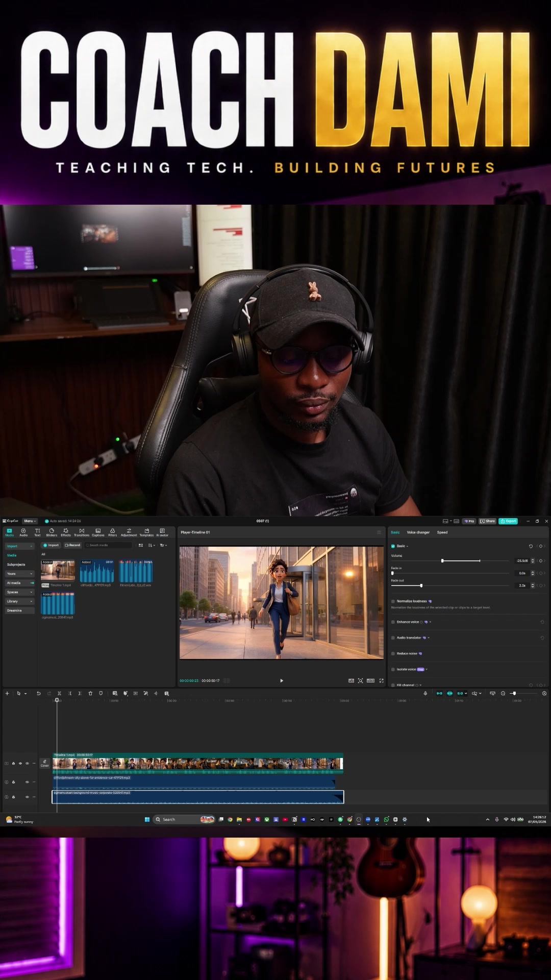The width and height of the screenshot is (551, 980).
Task: Select the Text tool icon
Action: 37,532
